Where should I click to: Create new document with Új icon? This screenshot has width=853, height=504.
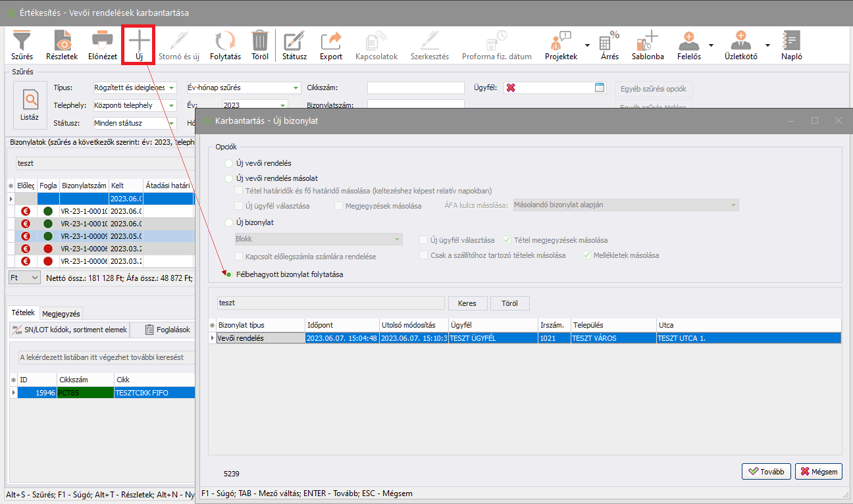click(139, 41)
